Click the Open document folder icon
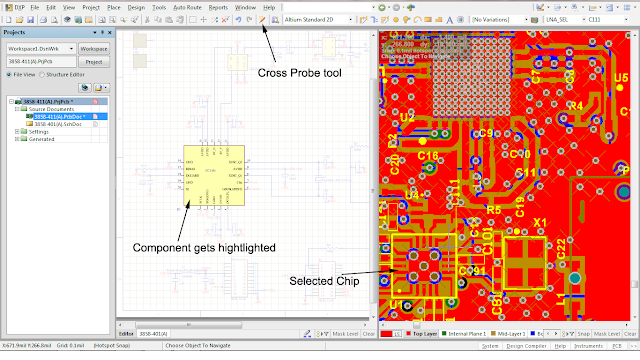 click(19, 20)
